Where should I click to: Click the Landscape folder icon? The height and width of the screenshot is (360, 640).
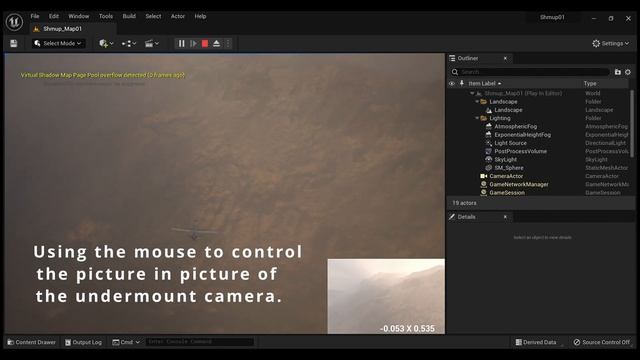(x=484, y=102)
